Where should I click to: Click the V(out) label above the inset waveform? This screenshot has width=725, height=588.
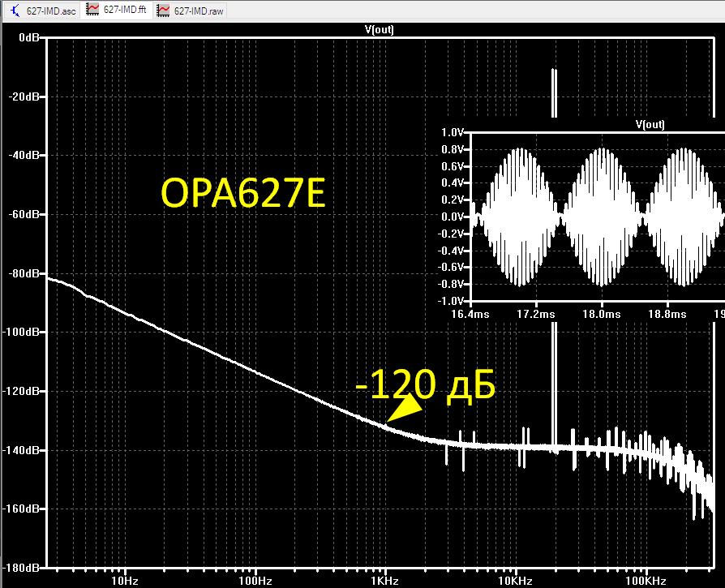(x=650, y=124)
